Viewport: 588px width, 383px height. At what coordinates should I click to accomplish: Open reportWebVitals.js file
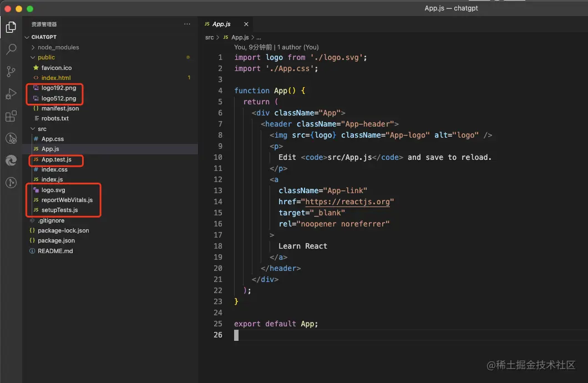67,200
